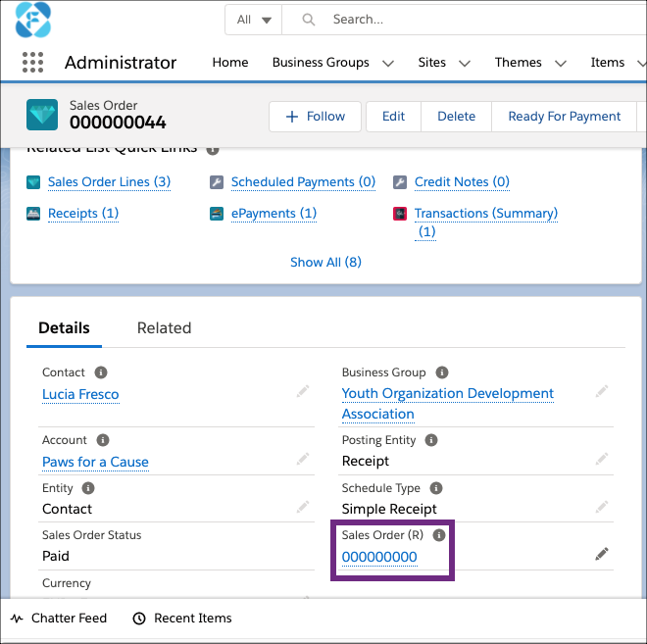Viewport: 647px width, 644px height.
Task: Open the Recent Items utility item
Action: pyautogui.click(x=182, y=618)
